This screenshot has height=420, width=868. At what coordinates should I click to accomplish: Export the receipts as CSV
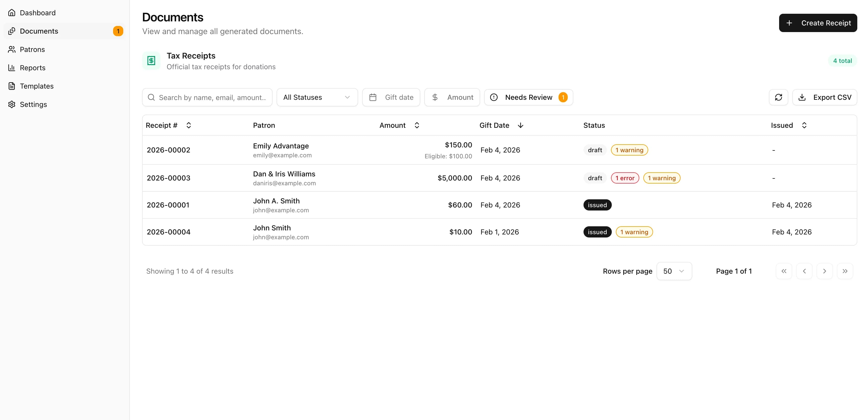click(x=825, y=97)
